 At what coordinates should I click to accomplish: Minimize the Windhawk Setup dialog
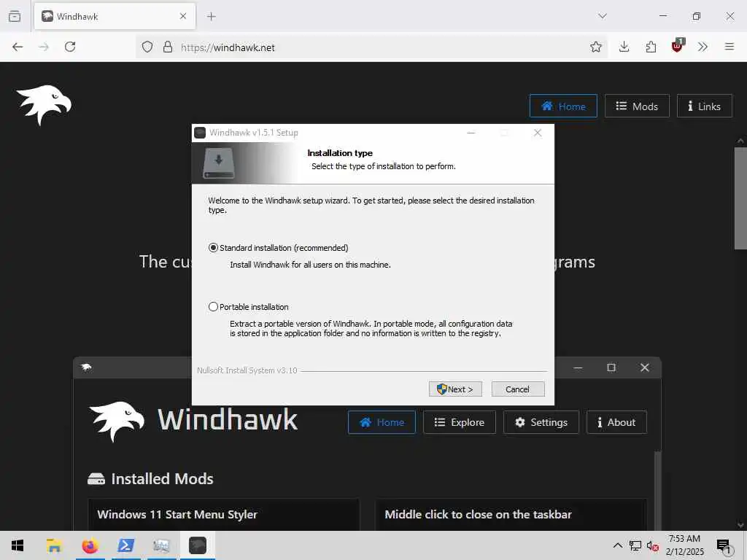(471, 133)
